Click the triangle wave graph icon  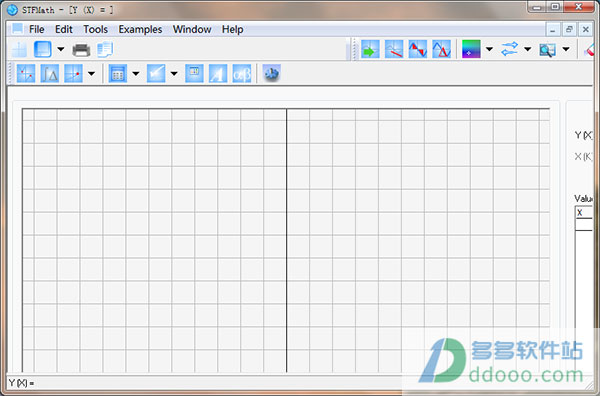coord(441,49)
